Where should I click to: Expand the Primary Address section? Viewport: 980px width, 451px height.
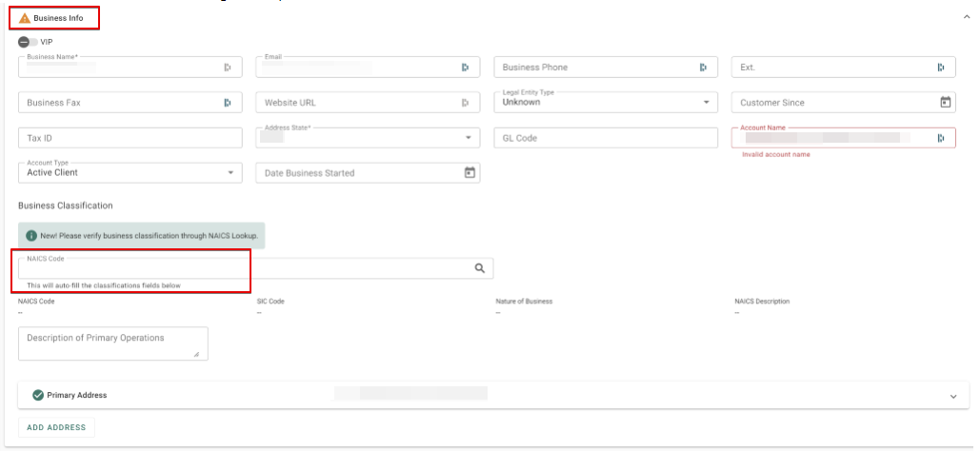(x=952, y=396)
